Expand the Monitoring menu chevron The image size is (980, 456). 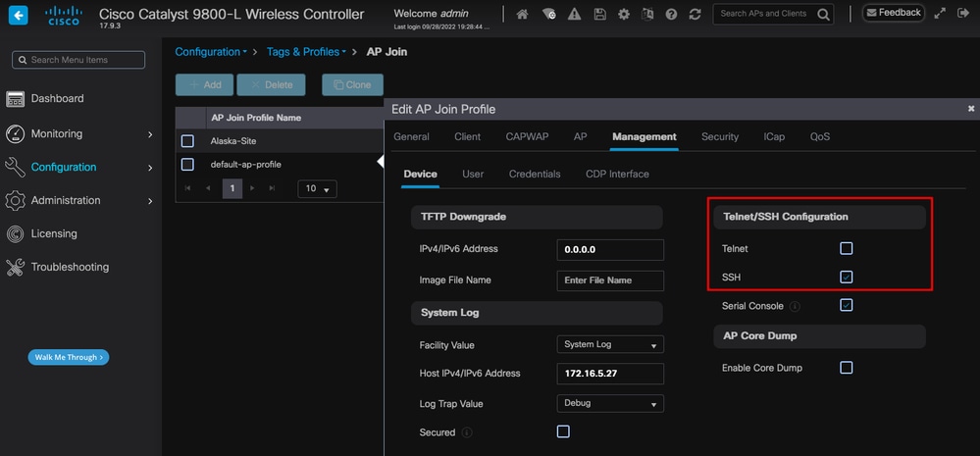(150, 134)
